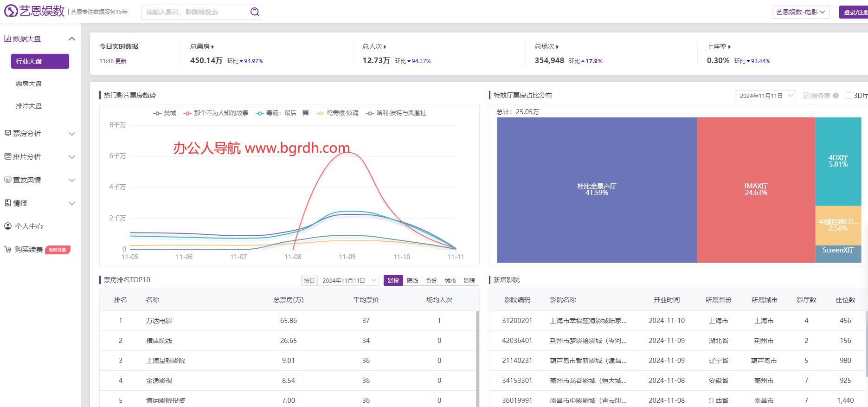868x407 pixels.
Task: Click the 情报 document icon
Action: click(x=7, y=203)
